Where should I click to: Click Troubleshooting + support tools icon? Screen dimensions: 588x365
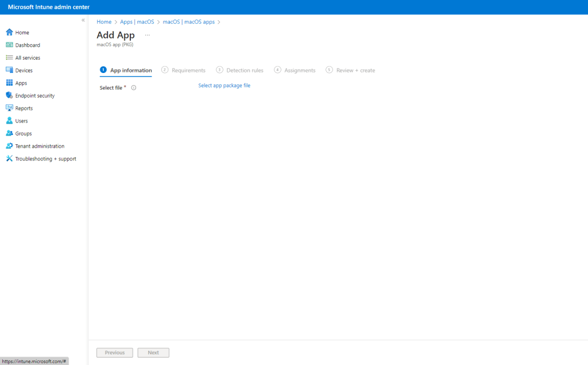9,159
